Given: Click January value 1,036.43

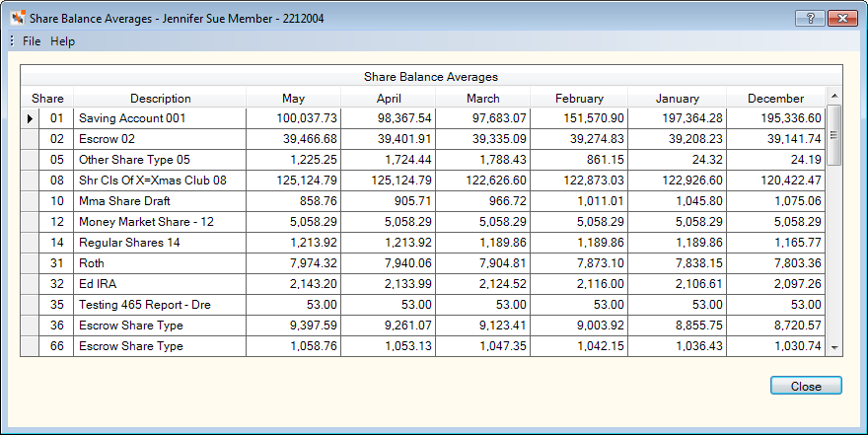Looking at the screenshot, I should tap(677, 346).
